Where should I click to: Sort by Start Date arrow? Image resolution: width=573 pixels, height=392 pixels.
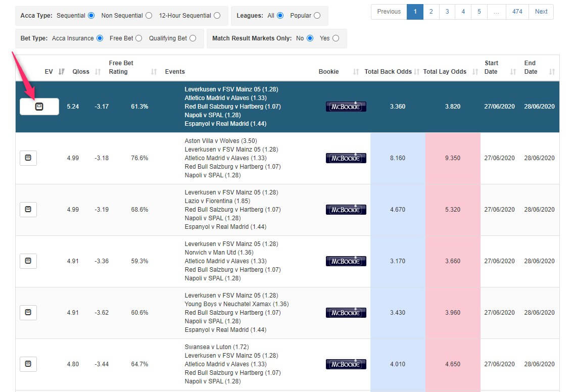[513, 72]
